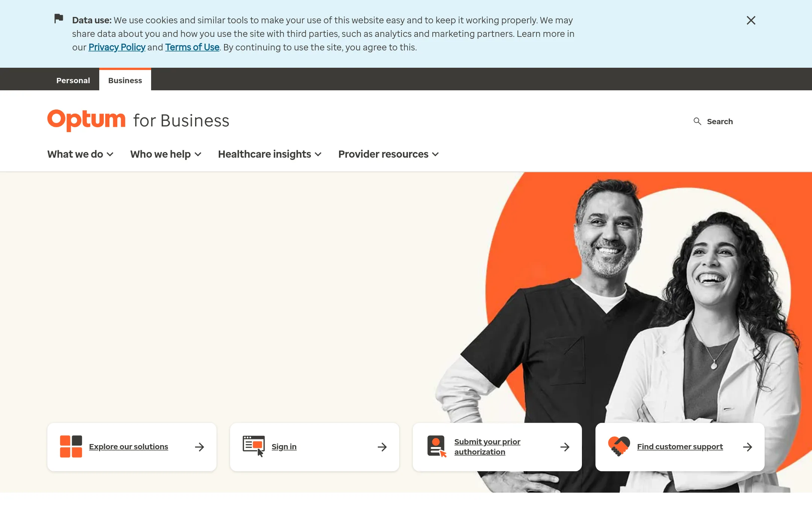Open the What we do menu
Viewport: 812px width, 508px height.
(x=75, y=154)
